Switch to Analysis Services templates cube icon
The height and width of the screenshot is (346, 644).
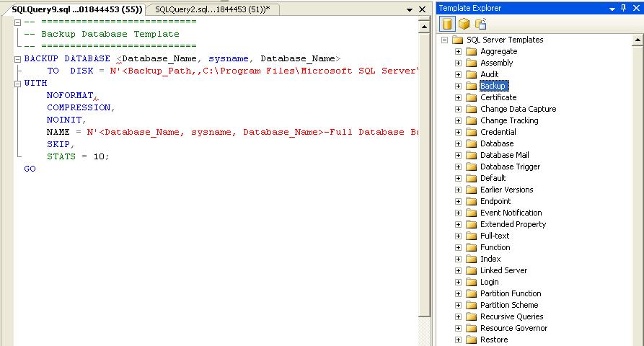point(464,24)
